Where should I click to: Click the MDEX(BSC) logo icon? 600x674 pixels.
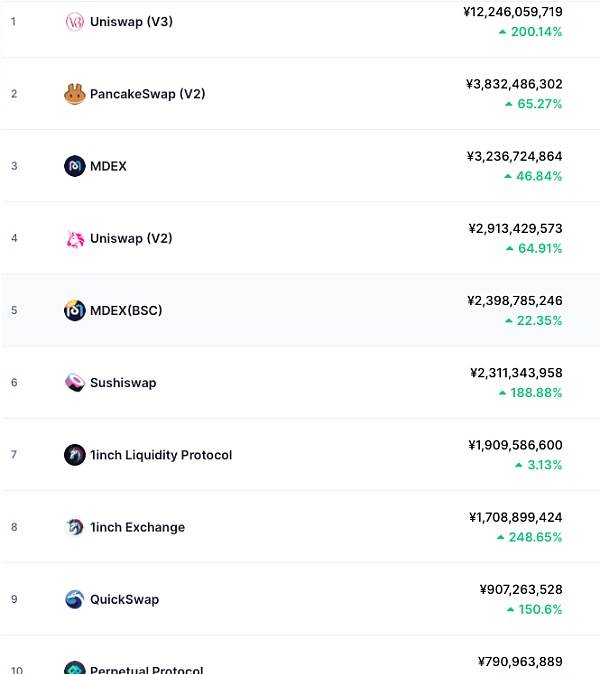(x=74, y=310)
